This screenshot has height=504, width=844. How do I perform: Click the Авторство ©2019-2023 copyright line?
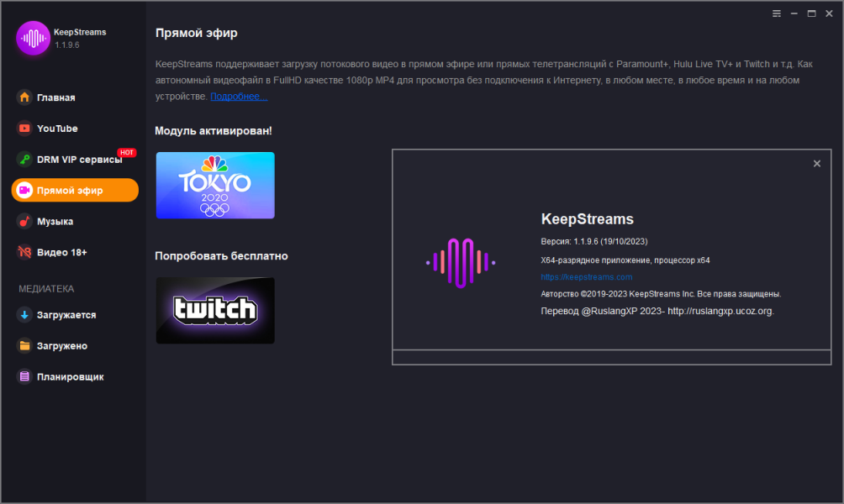coord(661,294)
